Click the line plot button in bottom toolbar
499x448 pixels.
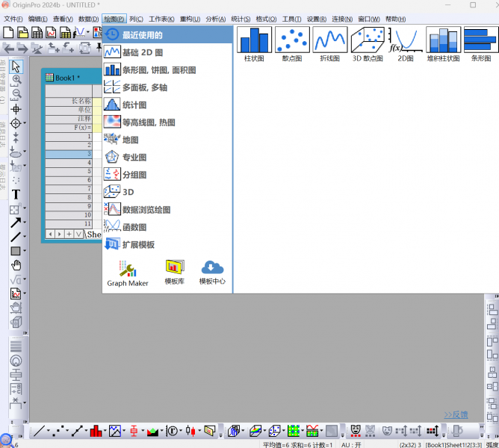click(x=39, y=431)
